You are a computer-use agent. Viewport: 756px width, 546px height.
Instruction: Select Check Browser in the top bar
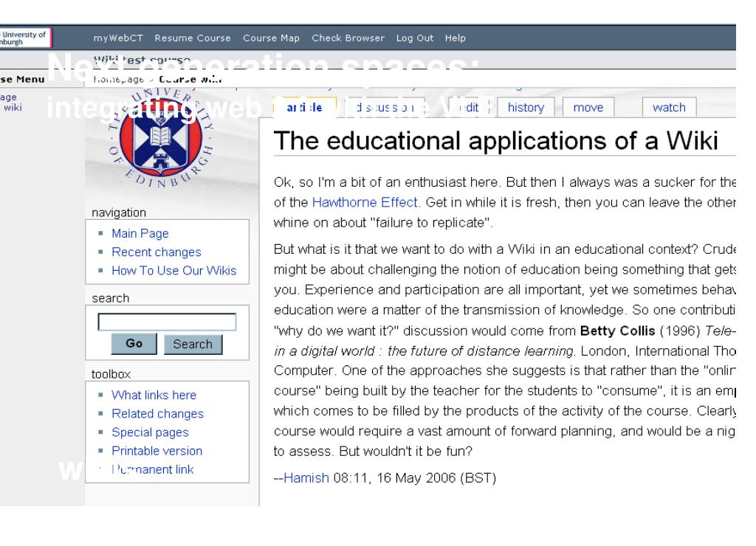pos(348,38)
